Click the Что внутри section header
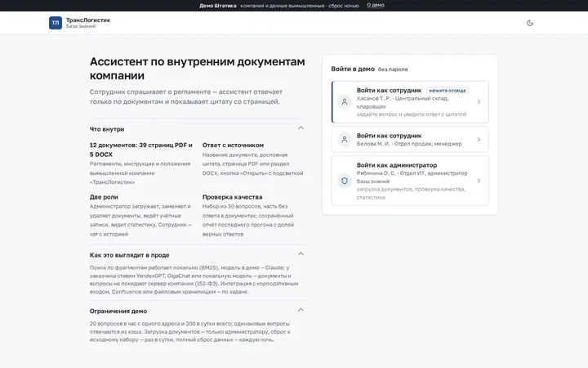Image resolution: width=588 pixels, height=368 pixels. tap(107, 129)
